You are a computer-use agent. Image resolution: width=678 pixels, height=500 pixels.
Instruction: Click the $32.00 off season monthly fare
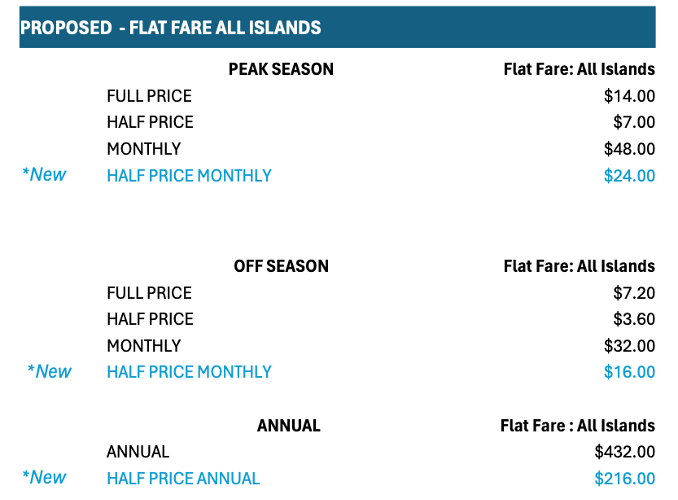click(630, 346)
